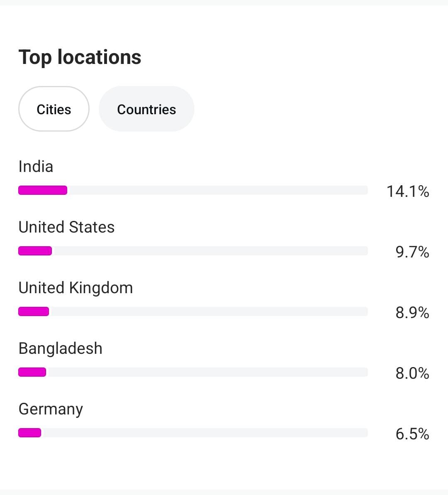Click Germany's pink bar fill

(30, 433)
